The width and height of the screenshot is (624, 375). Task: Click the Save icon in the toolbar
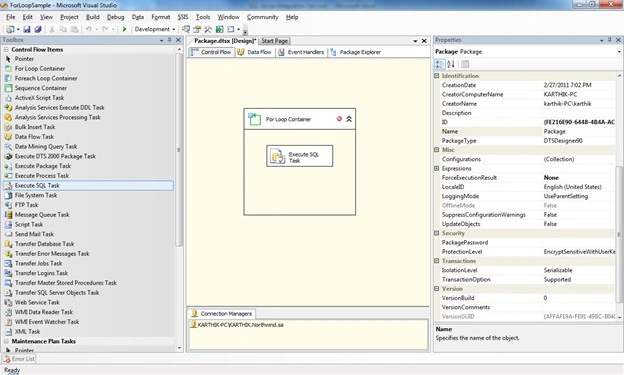click(27, 29)
